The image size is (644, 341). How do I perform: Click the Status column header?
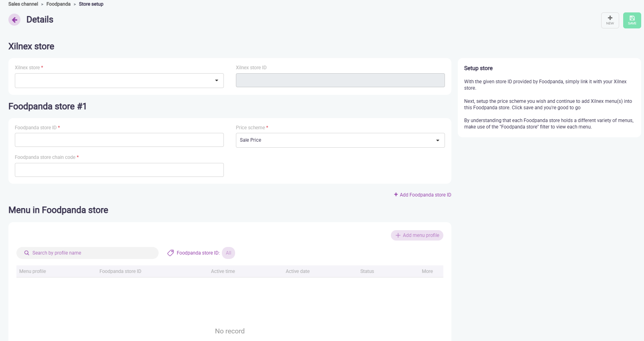point(367,271)
